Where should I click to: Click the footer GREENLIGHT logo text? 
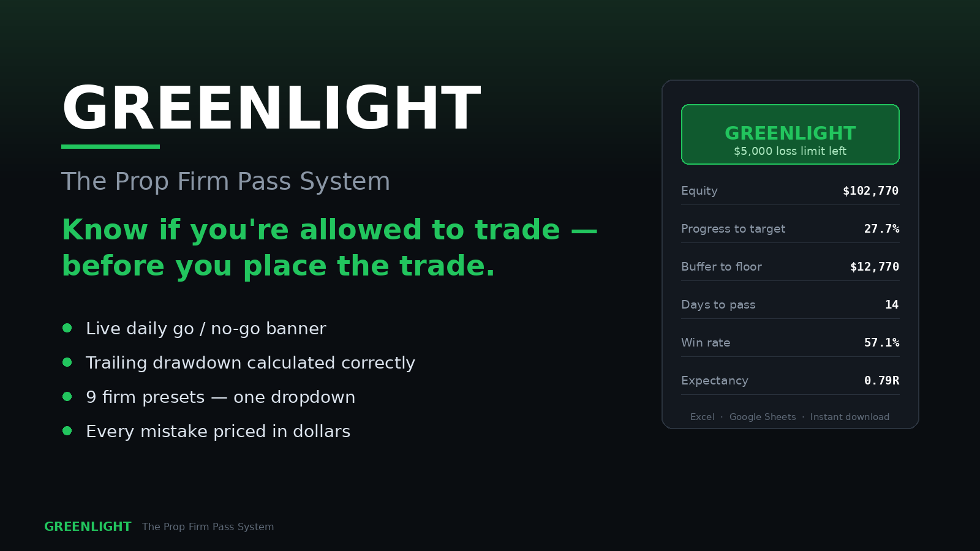tap(88, 527)
